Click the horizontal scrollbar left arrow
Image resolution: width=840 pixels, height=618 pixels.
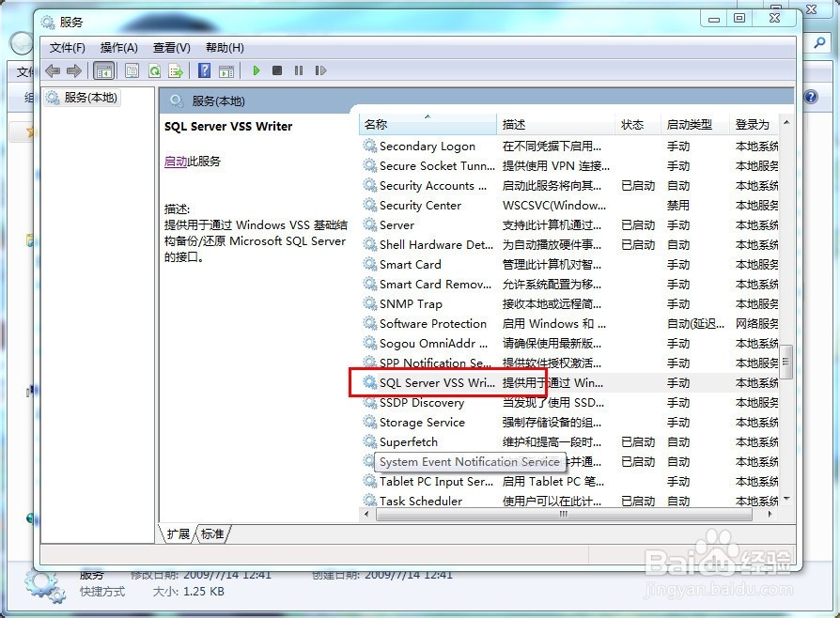[366, 514]
